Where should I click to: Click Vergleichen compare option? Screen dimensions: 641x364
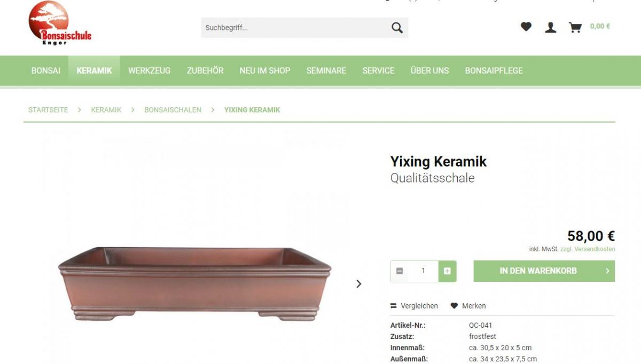point(414,306)
